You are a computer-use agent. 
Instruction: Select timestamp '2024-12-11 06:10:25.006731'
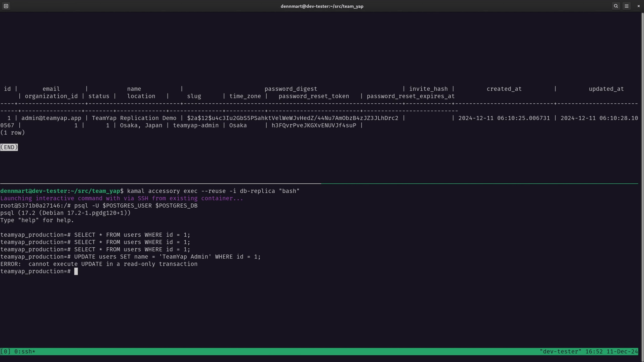click(504, 118)
